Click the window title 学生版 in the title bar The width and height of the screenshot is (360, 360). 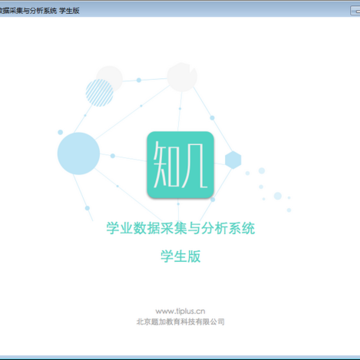tap(69, 11)
